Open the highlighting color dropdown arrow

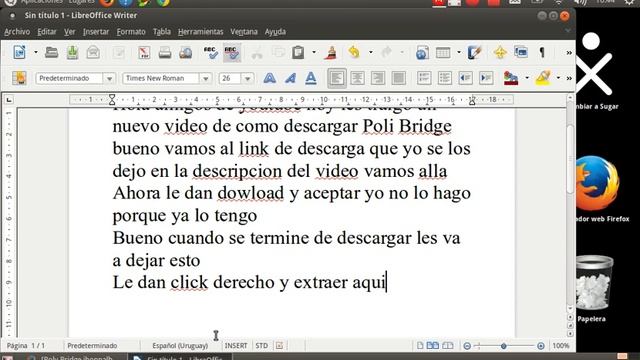pos(558,78)
